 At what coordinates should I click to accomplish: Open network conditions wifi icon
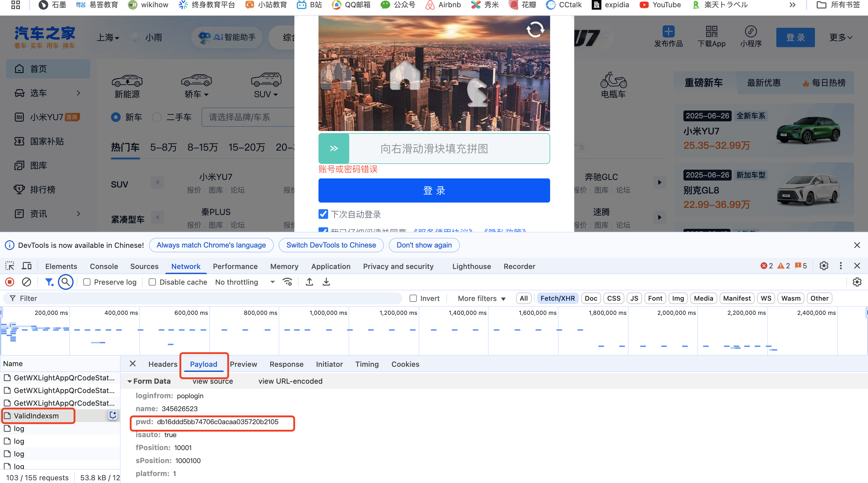287,282
